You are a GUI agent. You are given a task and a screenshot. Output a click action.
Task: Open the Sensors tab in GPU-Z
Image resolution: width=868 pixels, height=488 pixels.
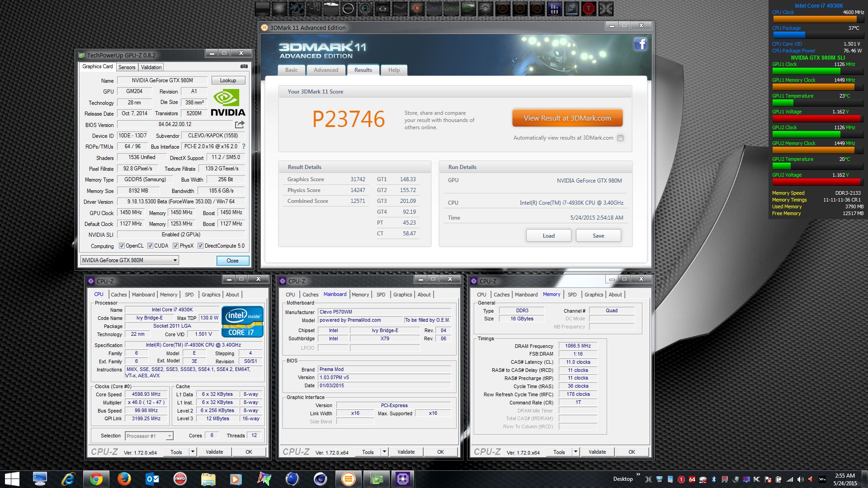point(127,67)
